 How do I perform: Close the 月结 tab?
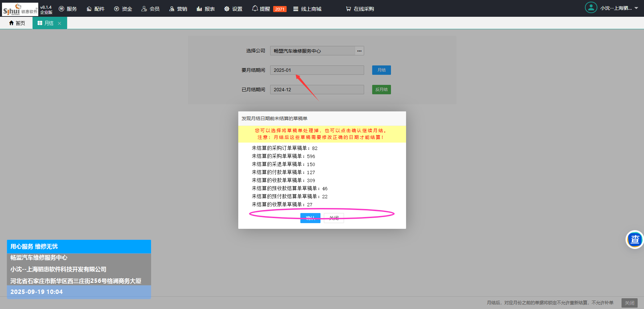tap(59, 23)
